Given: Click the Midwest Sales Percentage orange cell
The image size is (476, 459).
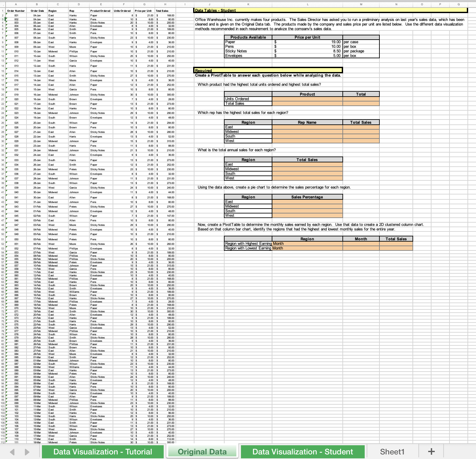Looking at the screenshot, I should point(307,206).
